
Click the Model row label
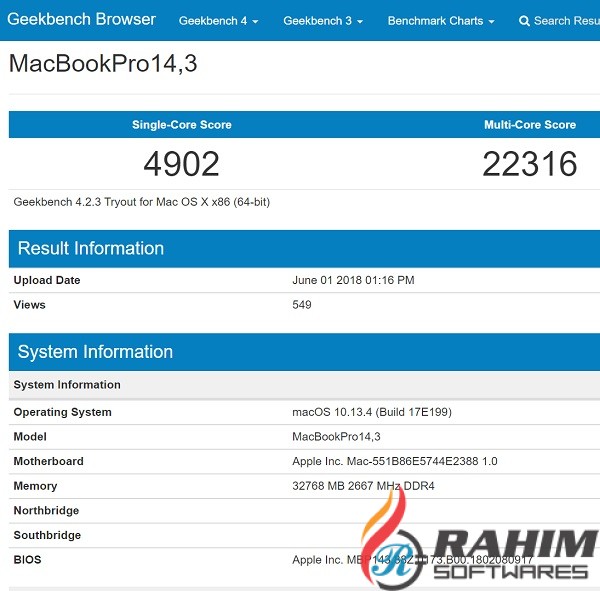pyautogui.click(x=30, y=437)
